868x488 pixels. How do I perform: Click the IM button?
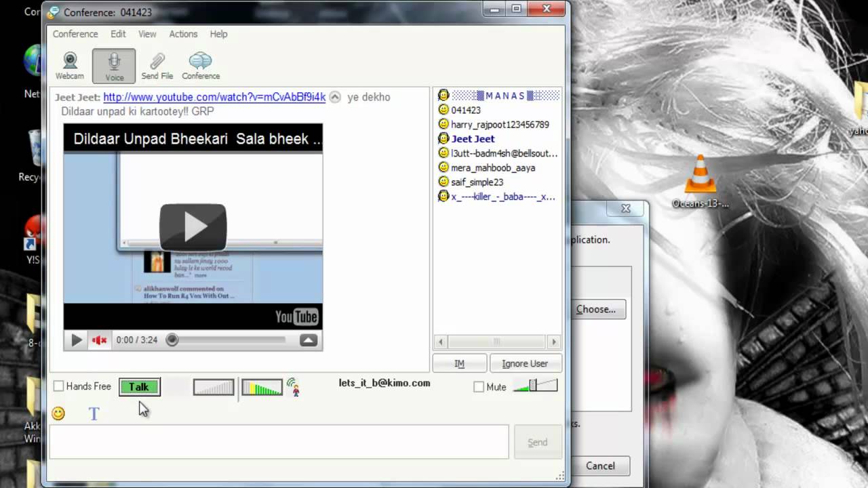[x=459, y=364]
